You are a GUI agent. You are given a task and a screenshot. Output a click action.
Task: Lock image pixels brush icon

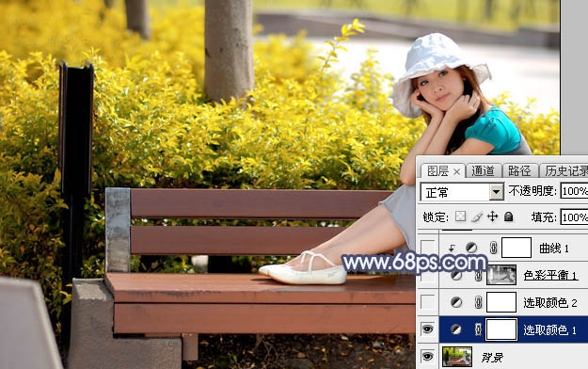click(x=477, y=217)
